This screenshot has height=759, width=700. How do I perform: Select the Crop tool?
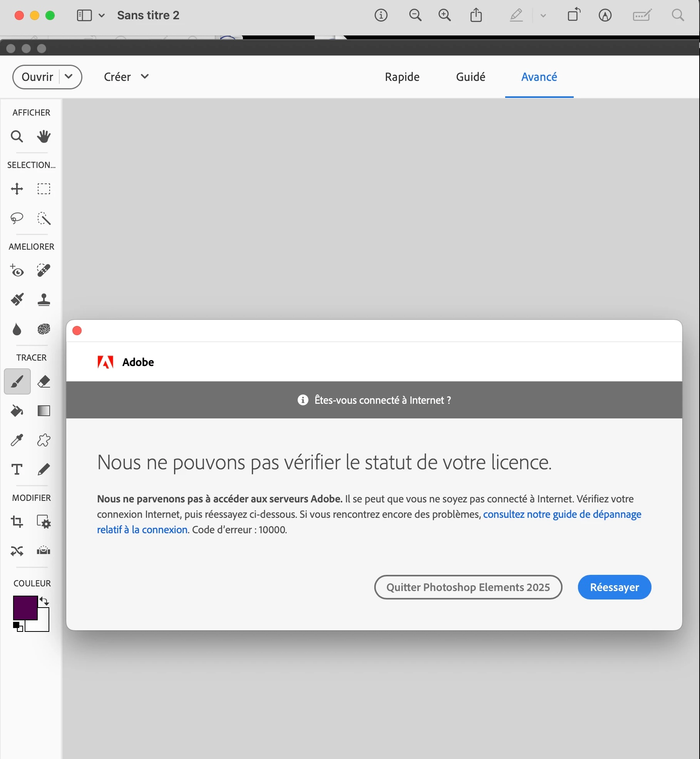(x=17, y=522)
